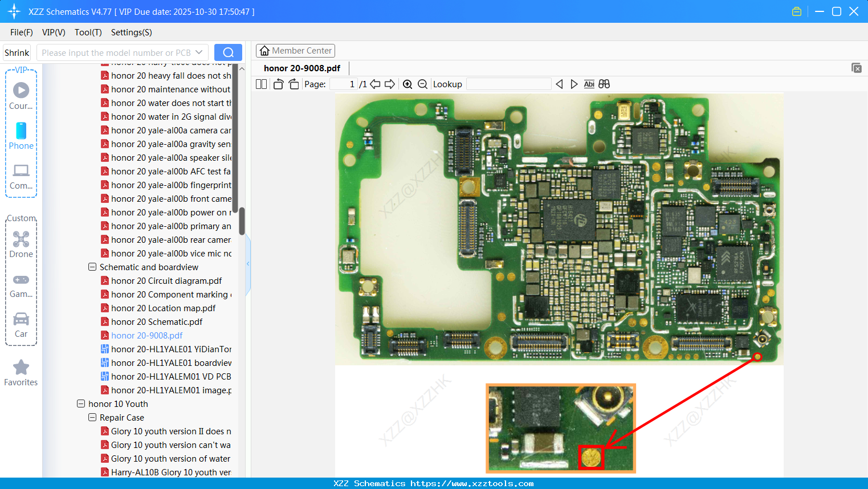Open the Settings(S) menu

coord(132,32)
